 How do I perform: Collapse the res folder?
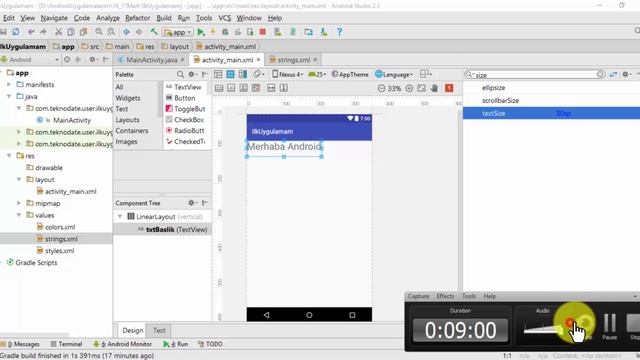(9, 156)
